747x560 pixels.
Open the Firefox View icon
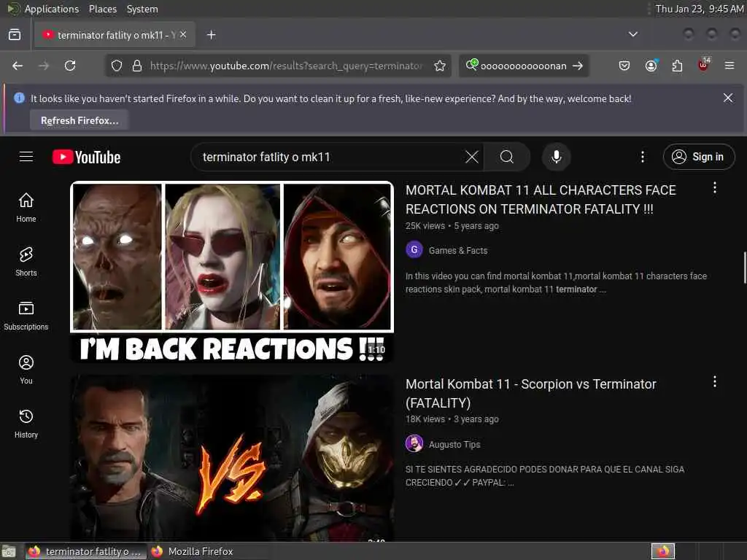click(x=15, y=35)
